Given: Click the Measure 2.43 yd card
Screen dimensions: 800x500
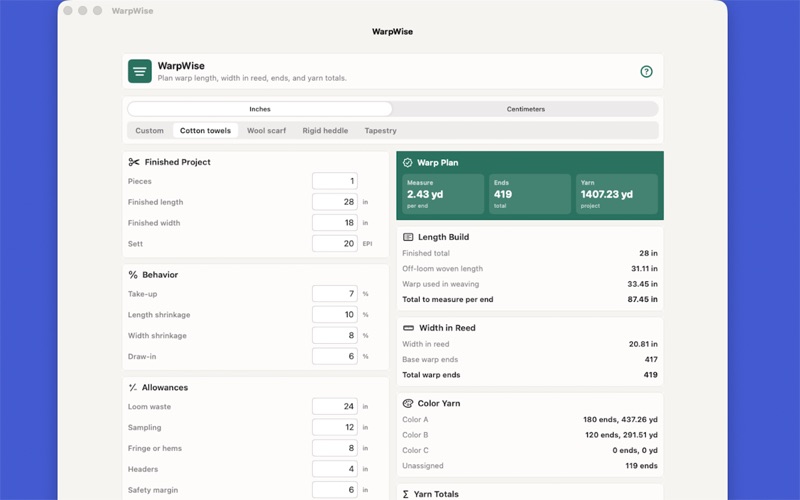Looking at the screenshot, I should click(x=443, y=194).
